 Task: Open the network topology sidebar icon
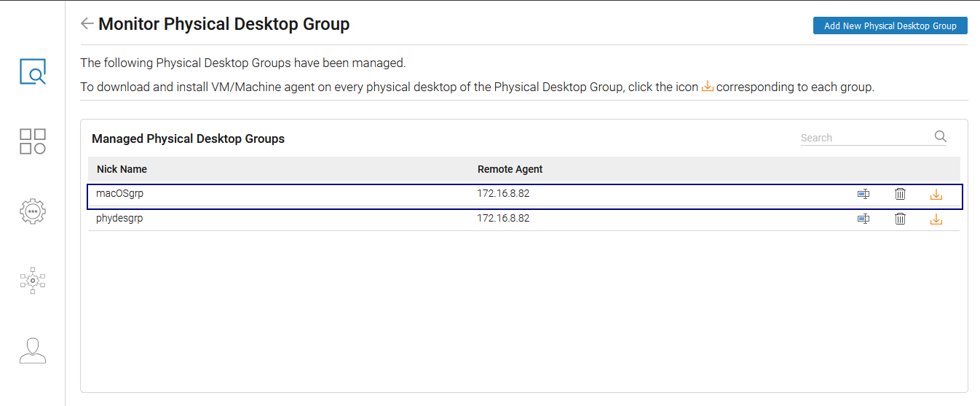(x=33, y=281)
